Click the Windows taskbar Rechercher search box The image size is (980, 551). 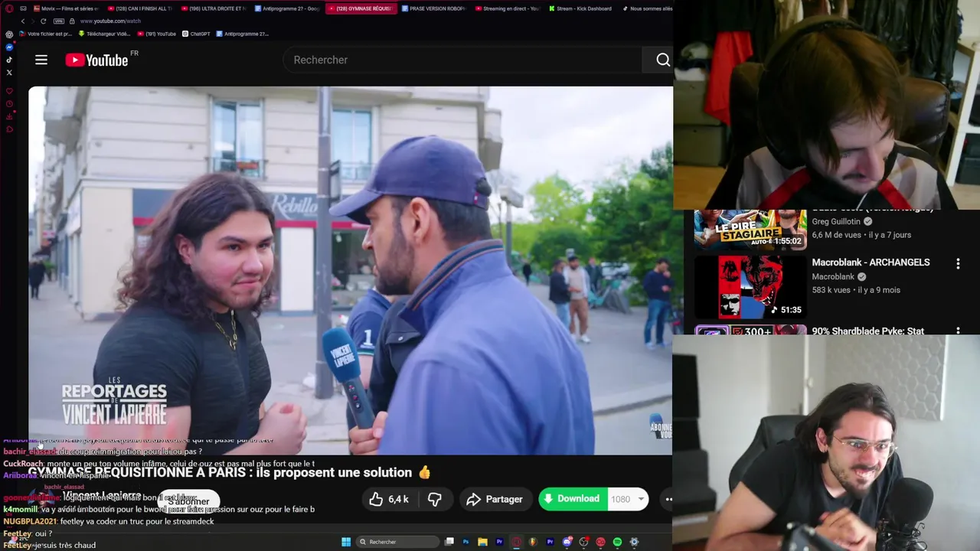pyautogui.click(x=397, y=542)
